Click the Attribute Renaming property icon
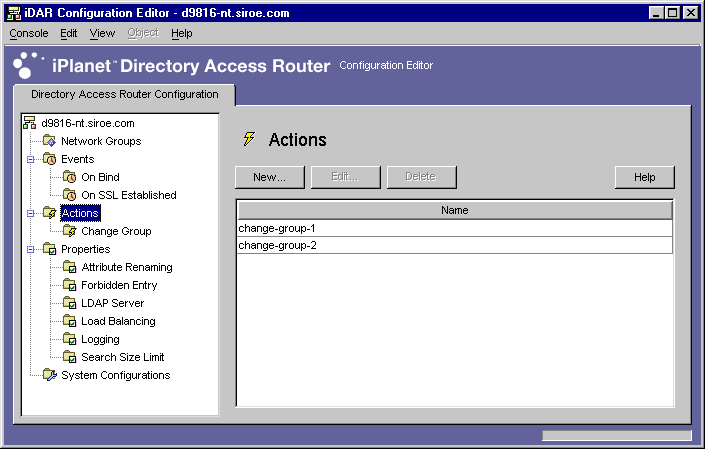The height and width of the screenshot is (449, 705). tap(70, 267)
